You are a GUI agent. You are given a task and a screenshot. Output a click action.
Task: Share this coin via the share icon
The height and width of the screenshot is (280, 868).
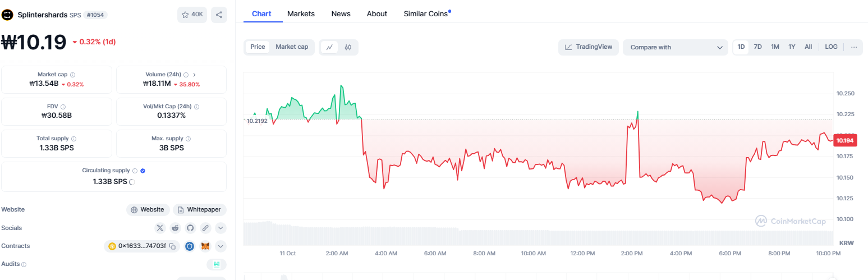tap(219, 15)
